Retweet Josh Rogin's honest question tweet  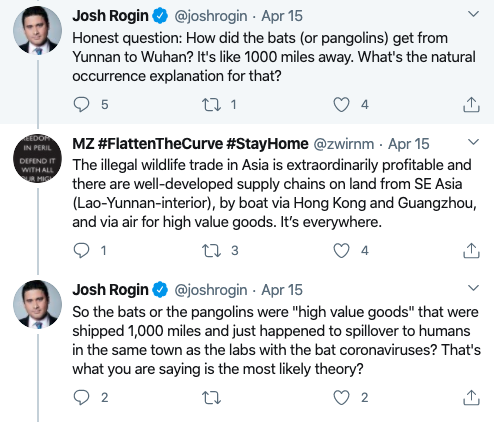click(211, 105)
